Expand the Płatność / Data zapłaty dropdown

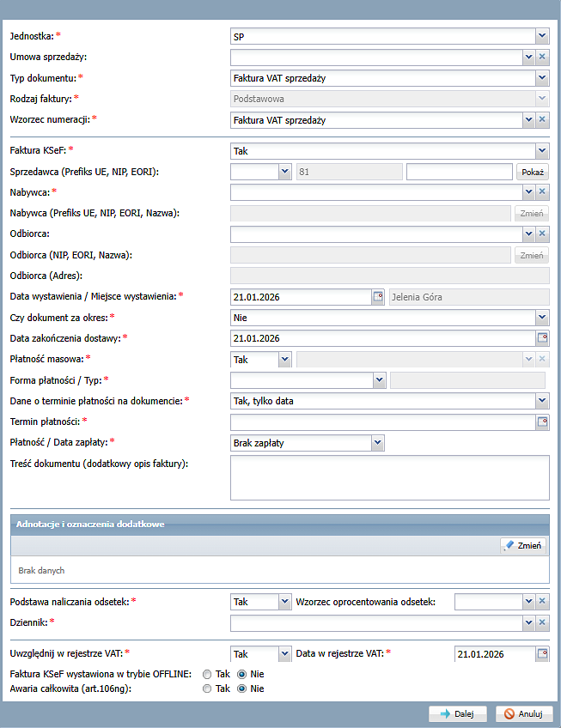[x=377, y=443]
